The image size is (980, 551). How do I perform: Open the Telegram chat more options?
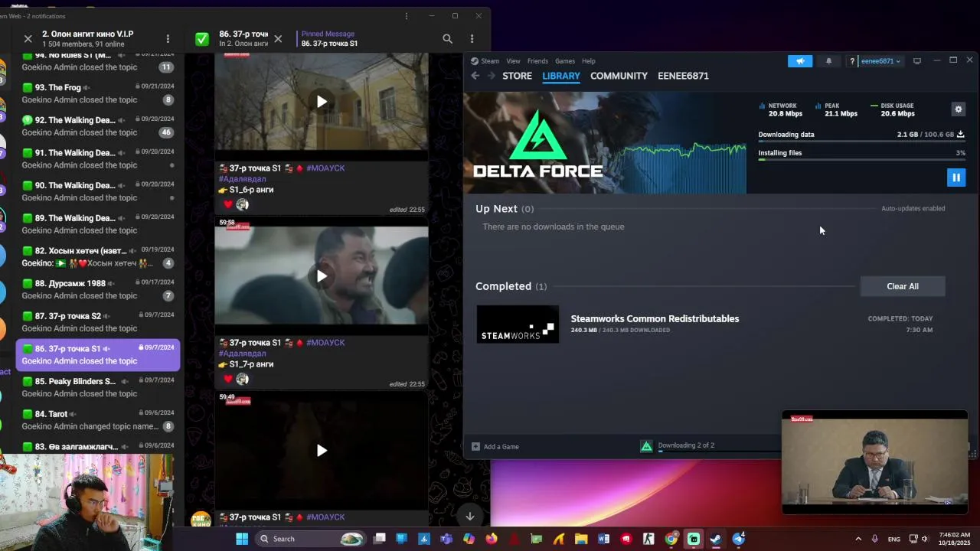click(x=472, y=38)
